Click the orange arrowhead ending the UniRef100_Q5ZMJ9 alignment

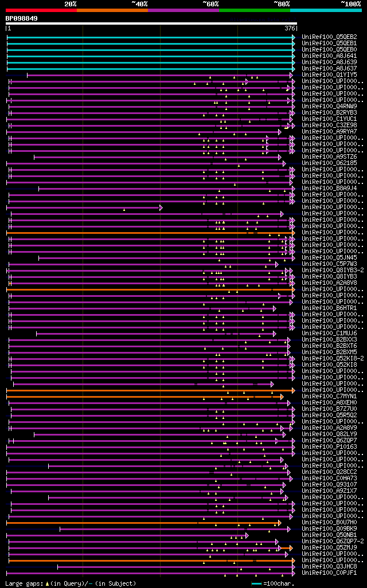click(291, 548)
